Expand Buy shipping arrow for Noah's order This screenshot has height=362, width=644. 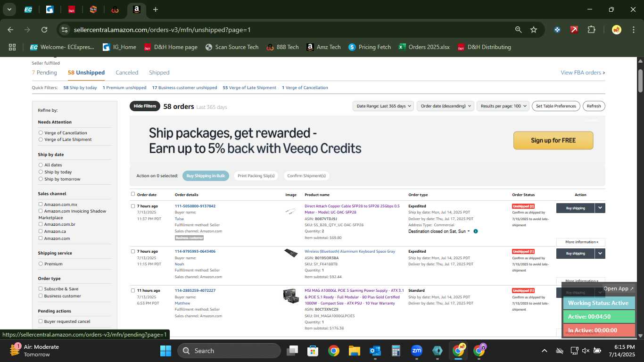pos(600,253)
